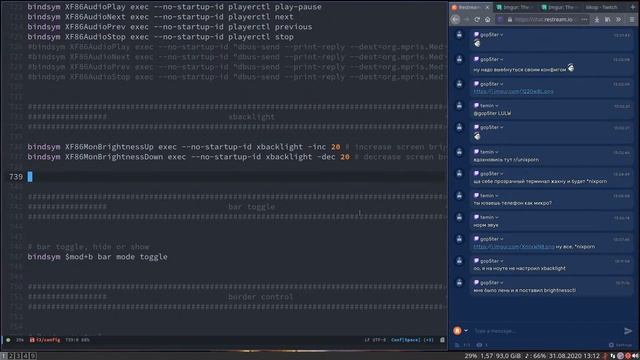Click 'bindsym XF86AudioNext' line in editor
The image size is (640, 360).
(160, 17)
